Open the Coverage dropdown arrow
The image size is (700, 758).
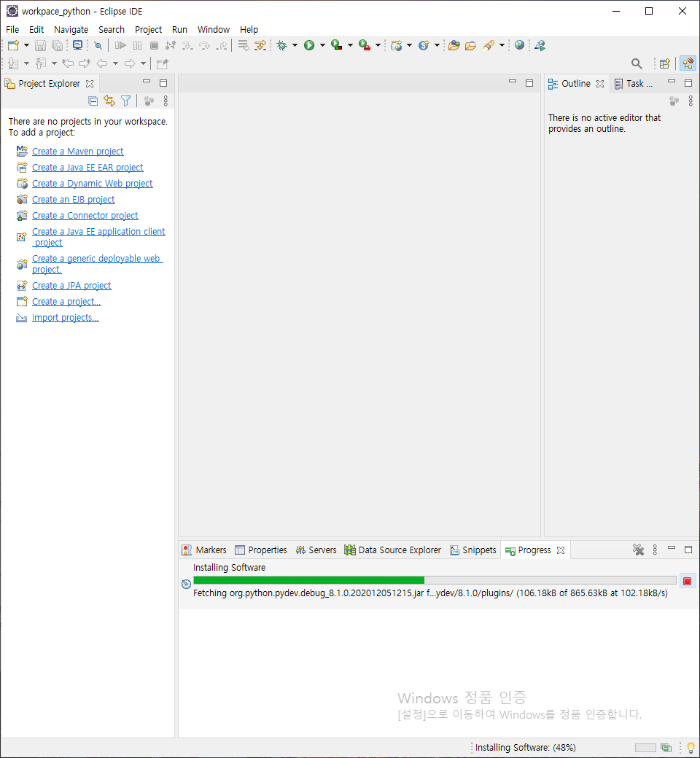coord(350,45)
